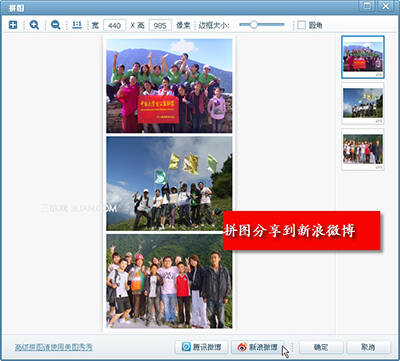Click the width field showing 440

tap(114, 25)
